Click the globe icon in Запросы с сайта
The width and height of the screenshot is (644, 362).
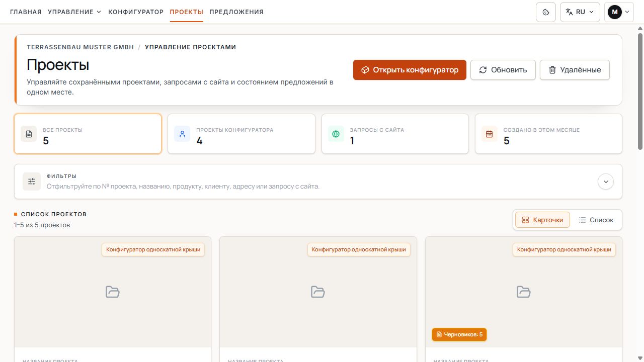tap(336, 134)
